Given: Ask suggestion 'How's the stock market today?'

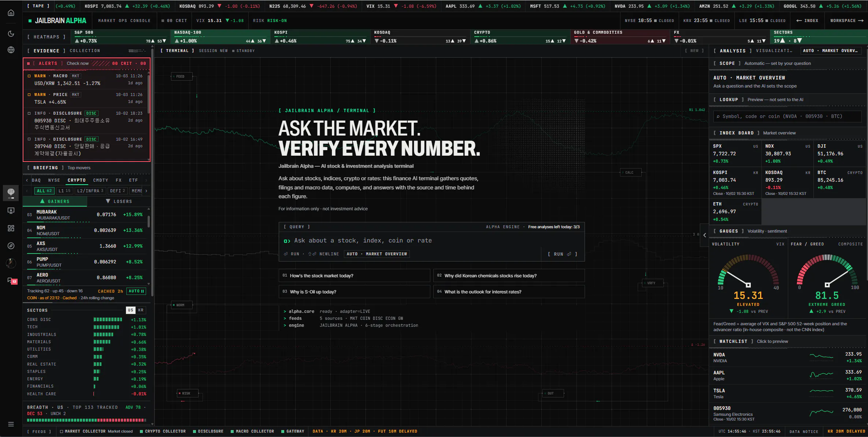Looking at the screenshot, I should (x=355, y=276).
